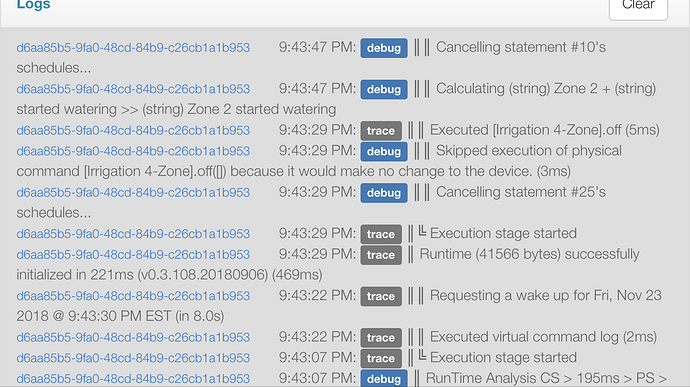This screenshot has height=387, width=690.
Task: Click trace badge beside 'Requesting a wake up'
Action: 381,296
